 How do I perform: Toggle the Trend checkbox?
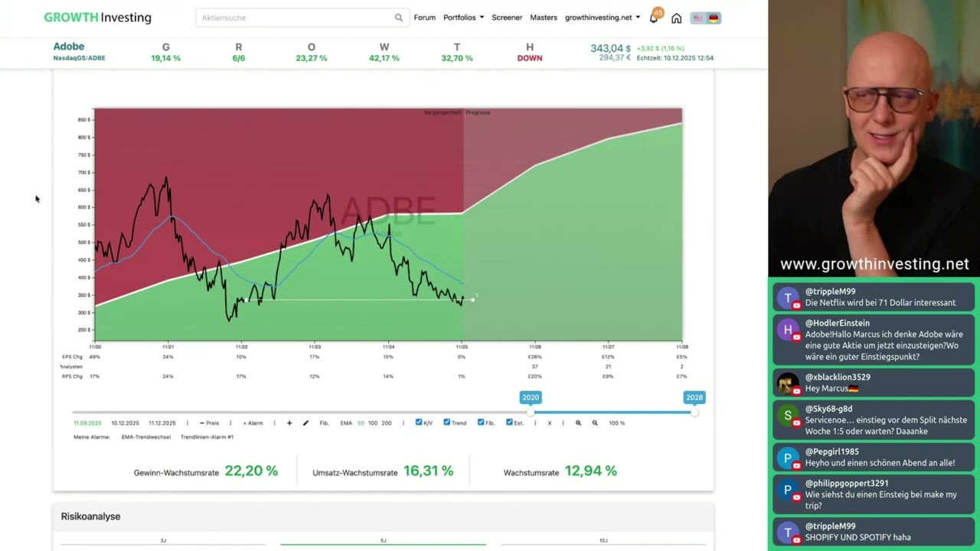446,422
